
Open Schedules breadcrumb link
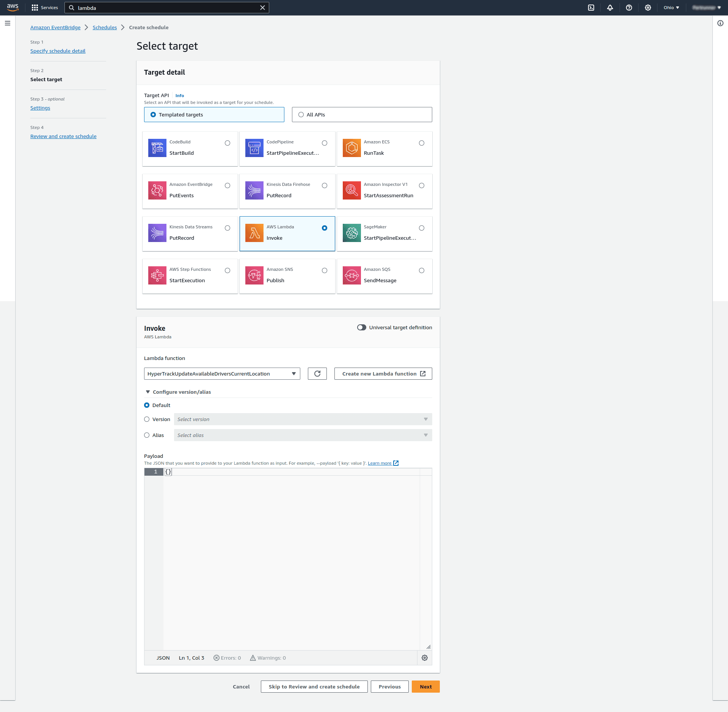105,27
